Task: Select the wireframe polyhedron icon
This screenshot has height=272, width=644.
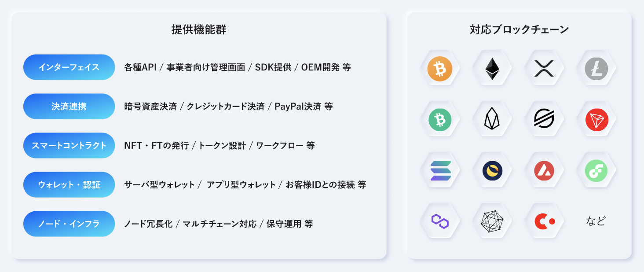Action: coord(492,221)
